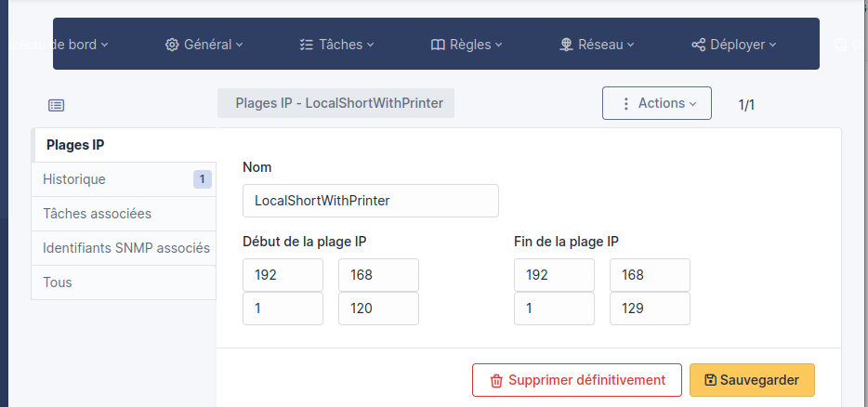
Task: Show the Tous tab
Action: point(124,282)
